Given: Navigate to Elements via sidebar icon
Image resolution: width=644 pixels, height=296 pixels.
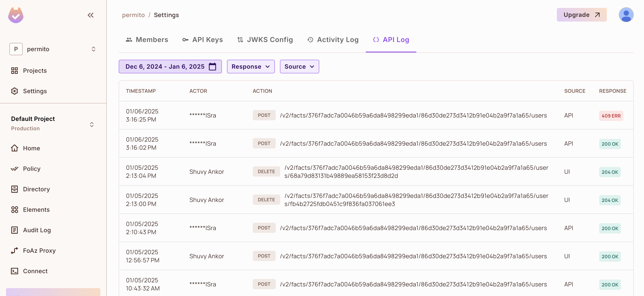Looking at the screenshot, I should tap(36, 210).
